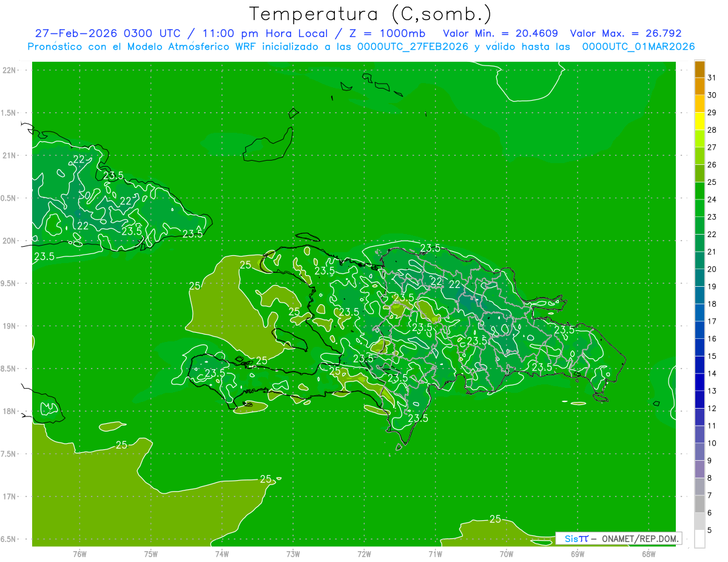This screenshot has height=562, width=728.
Task: Click colorbar scale value 11
Action: tap(712, 426)
